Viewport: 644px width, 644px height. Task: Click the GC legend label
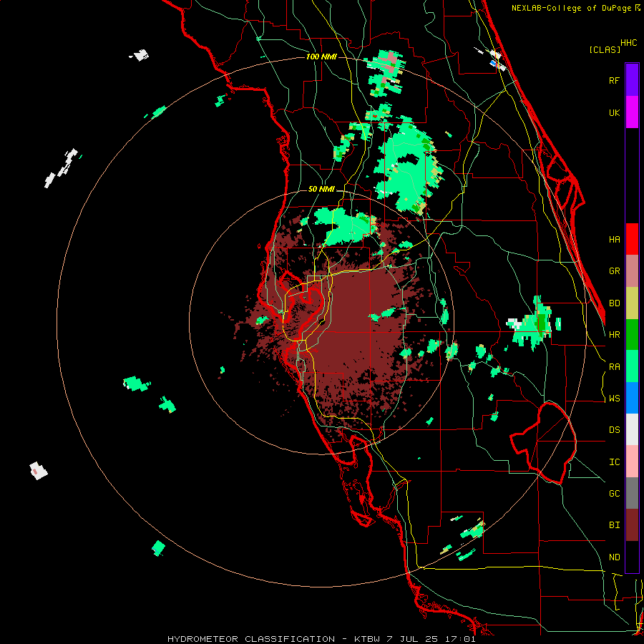coord(614,494)
